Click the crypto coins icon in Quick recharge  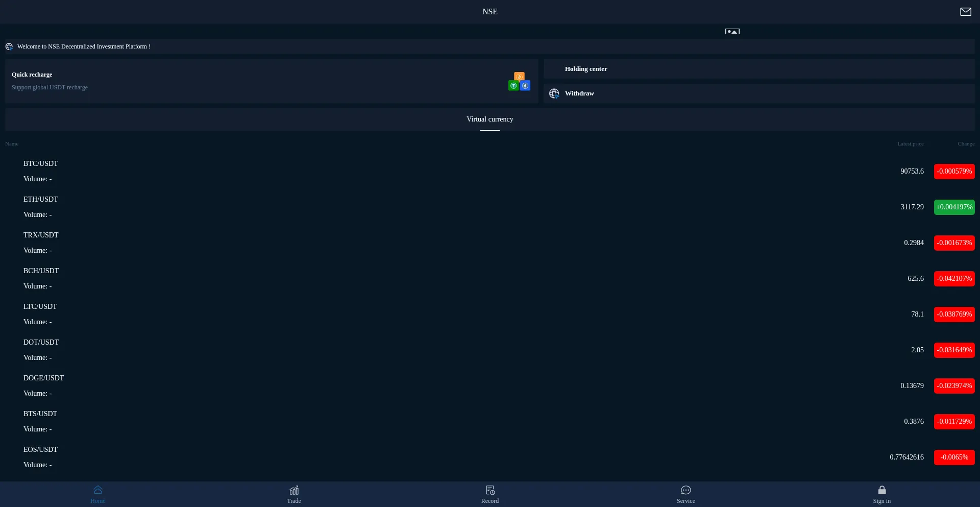point(519,82)
